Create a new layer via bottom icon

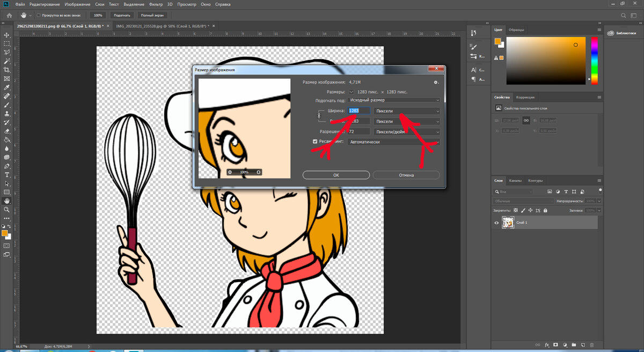point(582,344)
